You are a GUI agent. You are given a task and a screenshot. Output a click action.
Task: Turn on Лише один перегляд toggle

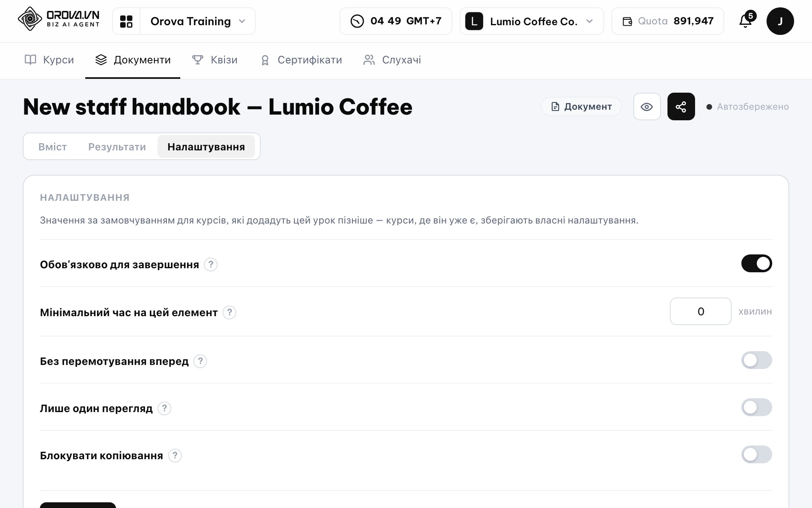point(756,407)
